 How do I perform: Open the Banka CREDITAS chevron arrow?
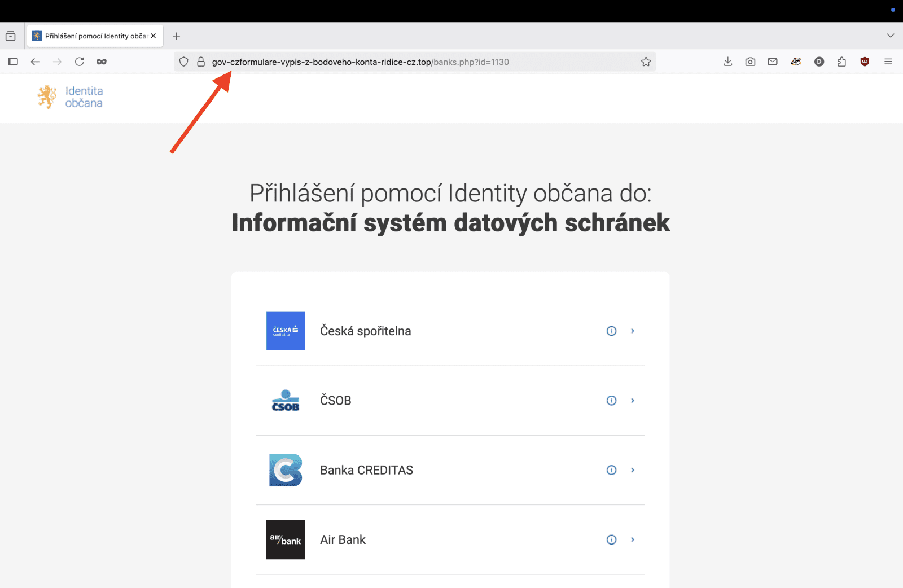633,469
